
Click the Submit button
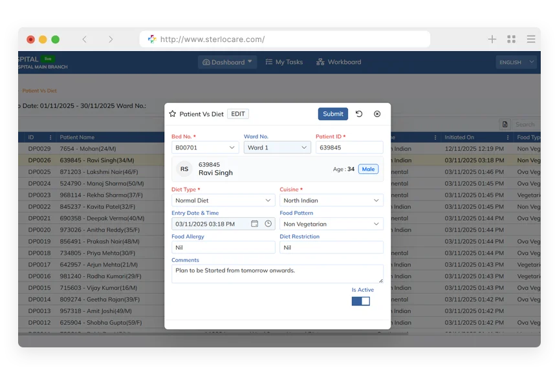[x=333, y=114]
